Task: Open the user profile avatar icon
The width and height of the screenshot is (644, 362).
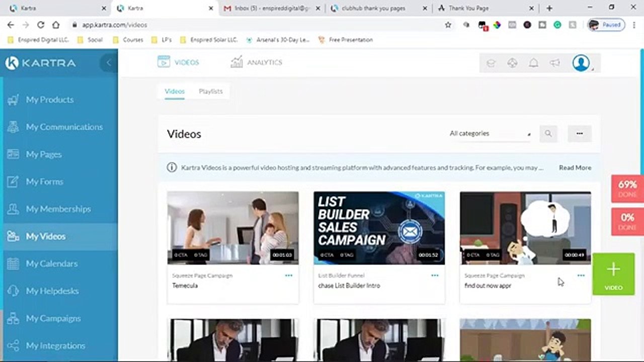Action: click(x=581, y=63)
